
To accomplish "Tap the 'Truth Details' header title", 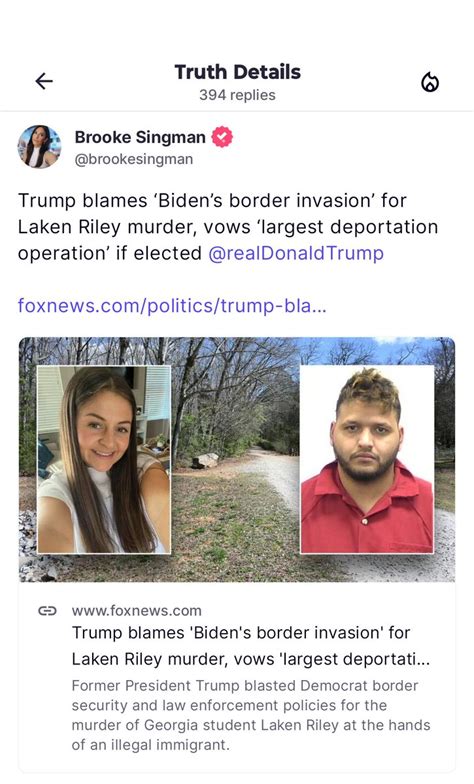I will (x=238, y=72).
